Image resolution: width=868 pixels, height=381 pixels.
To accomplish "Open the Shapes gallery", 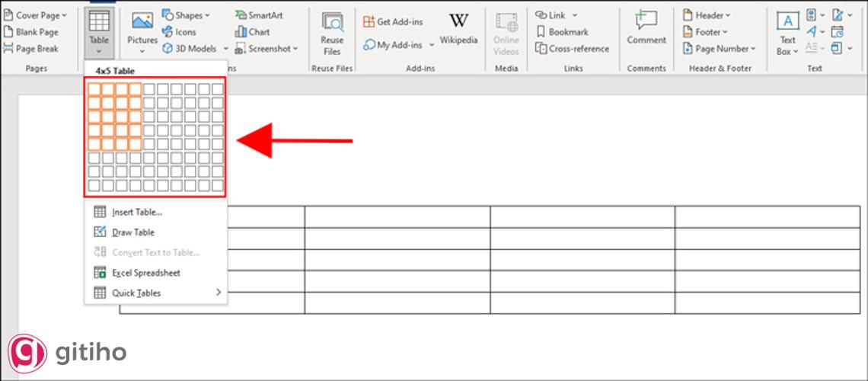I will click(x=186, y=15).
